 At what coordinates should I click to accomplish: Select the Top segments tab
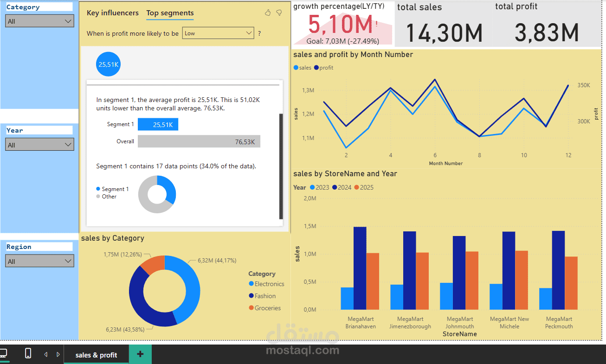(170, 13)
